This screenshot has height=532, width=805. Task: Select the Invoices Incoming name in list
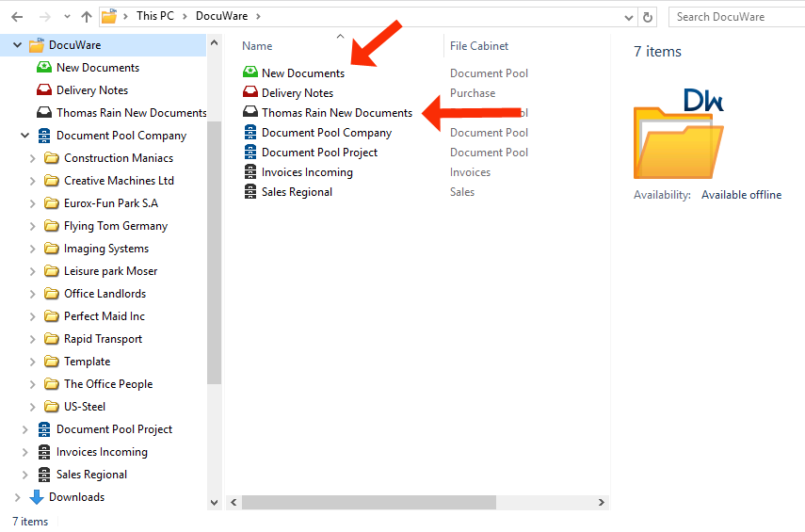[307, 172]
